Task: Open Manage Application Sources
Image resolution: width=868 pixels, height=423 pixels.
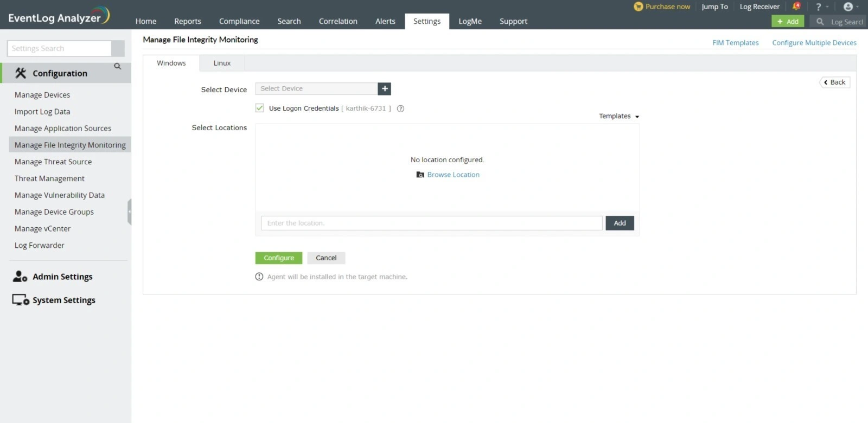Action: [x=63, y=129]
